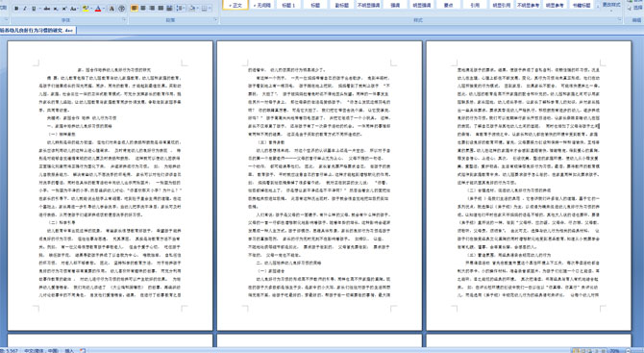Apply subscript formatting
This screenshot has height=353, width=644.
56,9
